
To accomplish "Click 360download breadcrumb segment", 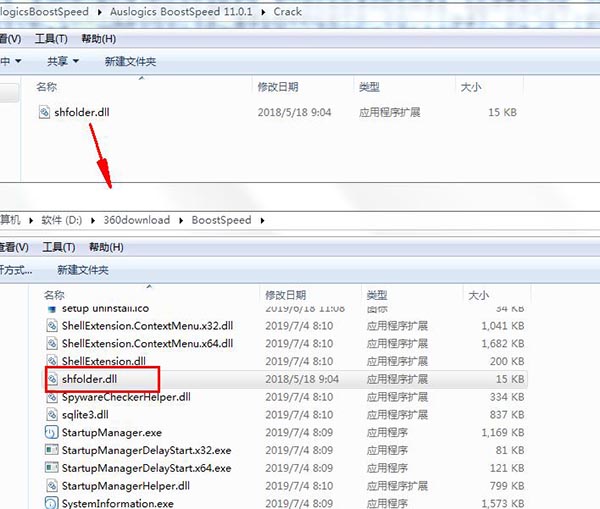I will [x=137, y=220].
